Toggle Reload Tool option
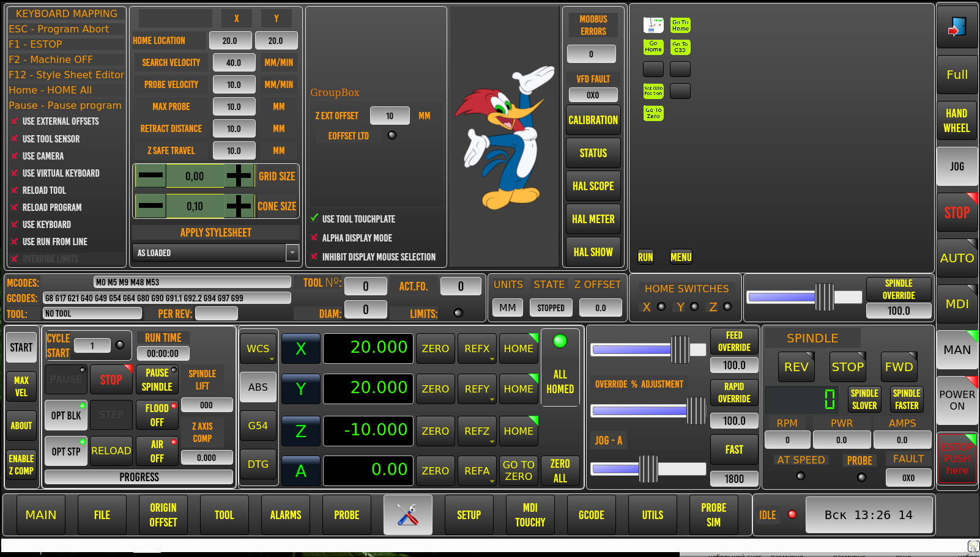Image resolution: width=980 pixels, height=557 pixels. coord(39,190)
